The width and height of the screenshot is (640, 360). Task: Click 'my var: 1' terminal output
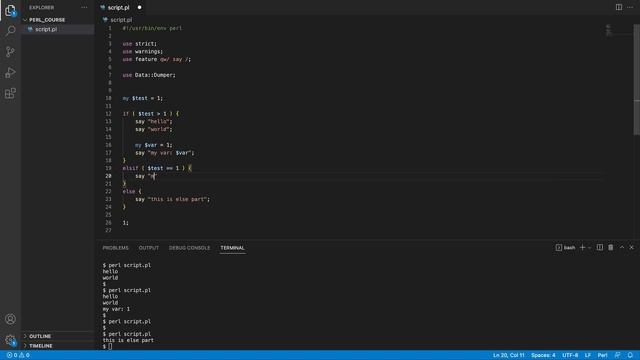click(x=116, y=309)
